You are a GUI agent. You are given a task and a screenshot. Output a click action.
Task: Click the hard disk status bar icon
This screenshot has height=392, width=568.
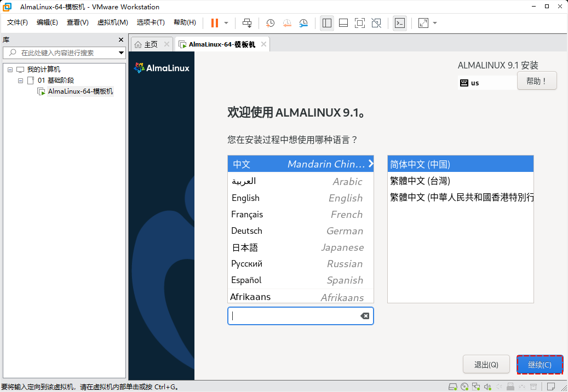(x=453, y=386)
